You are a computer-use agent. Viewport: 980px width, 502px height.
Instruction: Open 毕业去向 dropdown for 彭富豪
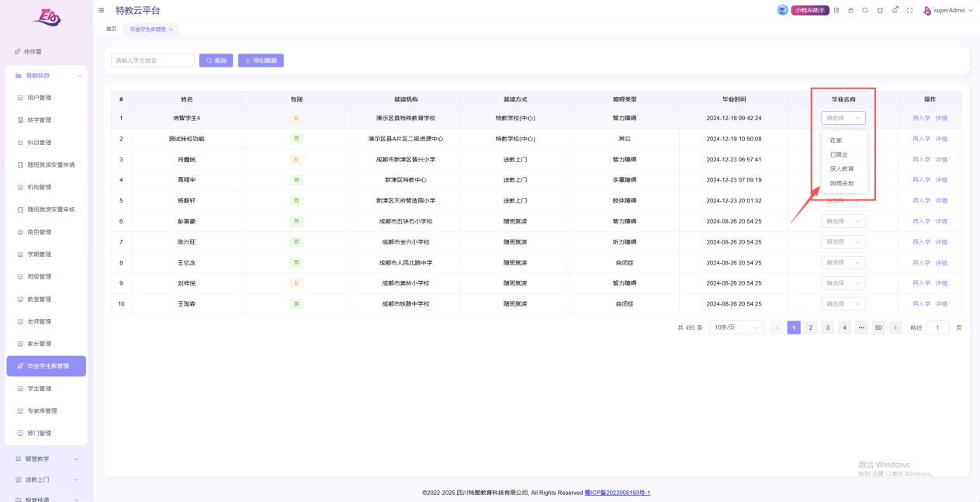(x=843, y=221)
